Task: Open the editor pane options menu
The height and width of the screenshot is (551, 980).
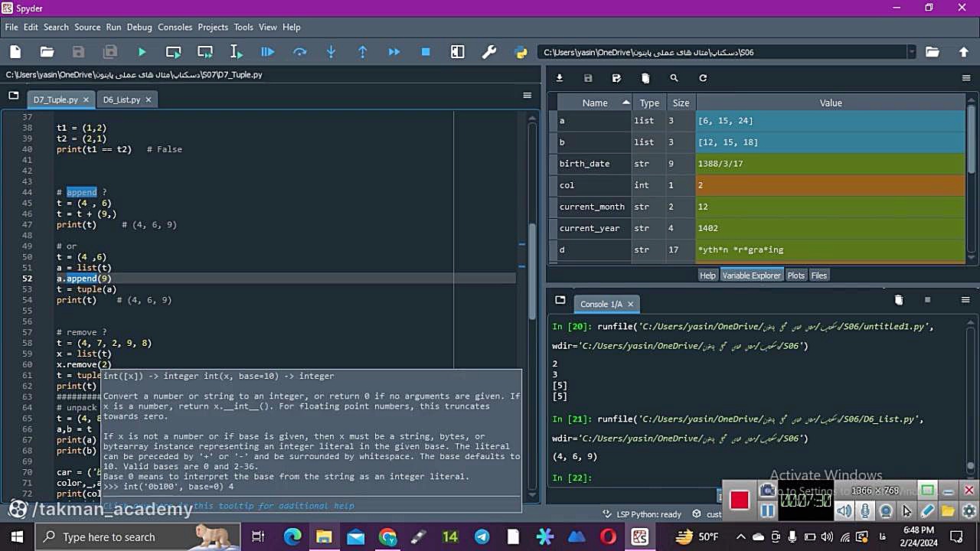Action: click(x=527, y=96)
